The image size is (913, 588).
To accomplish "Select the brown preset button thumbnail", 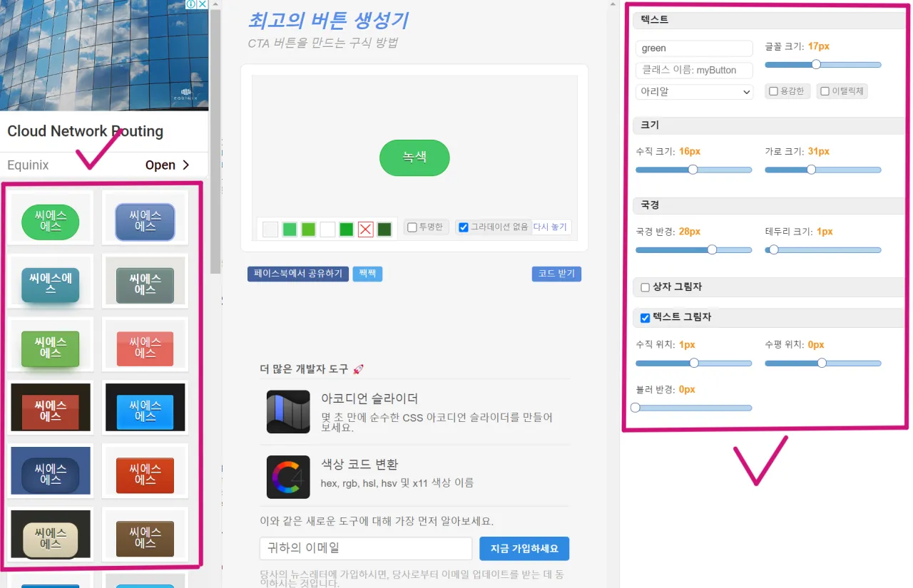I will click(x=145, y=538).
